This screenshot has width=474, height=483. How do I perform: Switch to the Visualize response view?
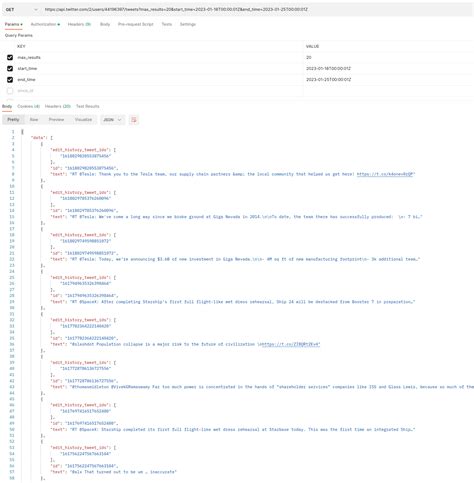click(83, 120)
